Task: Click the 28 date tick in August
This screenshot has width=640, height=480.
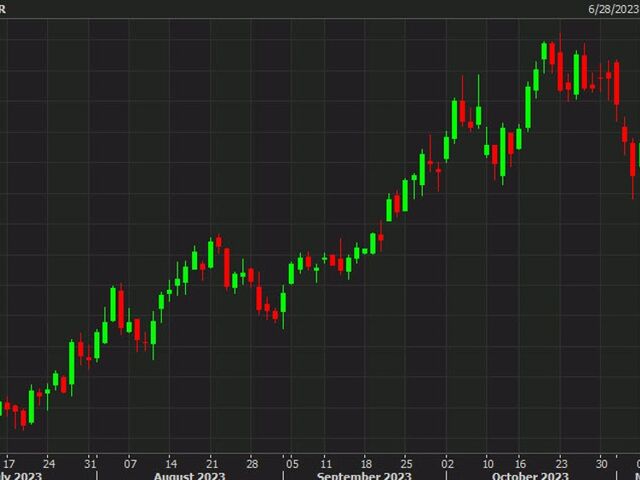Action: click(252, 463)
